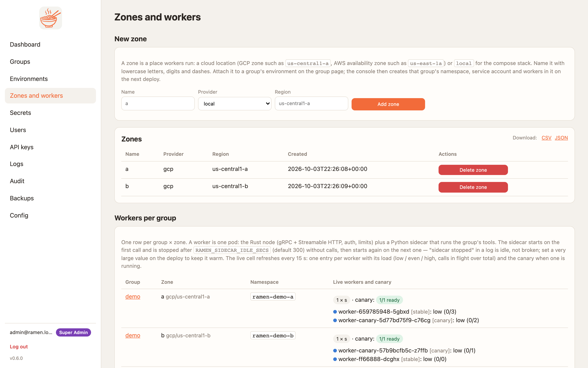Open the Secrets page
Viewport: 588px width, 368px height.
(x=20, y=113)
